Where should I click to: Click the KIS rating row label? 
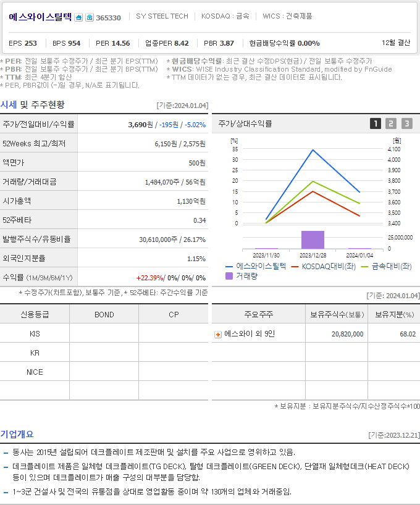click(35, 333)
